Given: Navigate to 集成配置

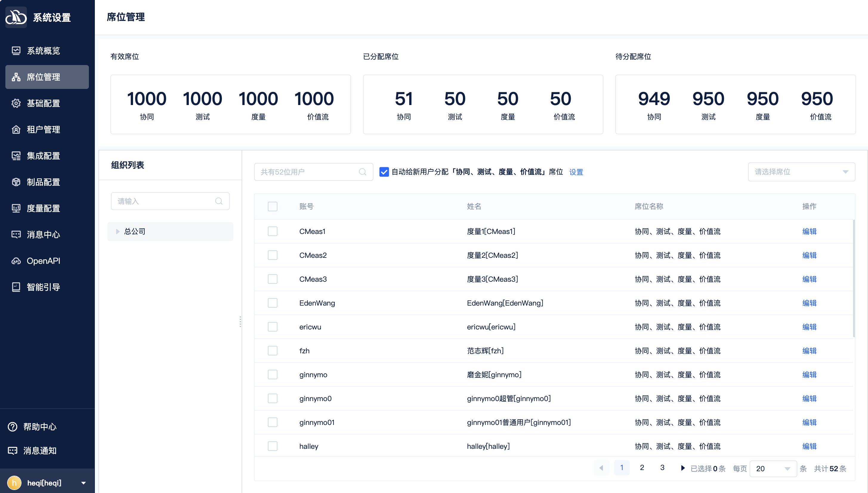Looking at the screenshot, I should coord(47,156).
